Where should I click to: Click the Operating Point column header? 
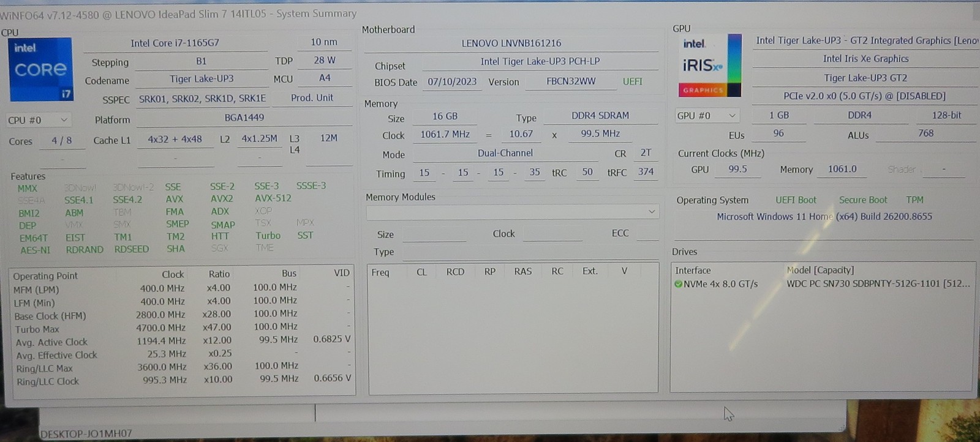coord(45,276)
